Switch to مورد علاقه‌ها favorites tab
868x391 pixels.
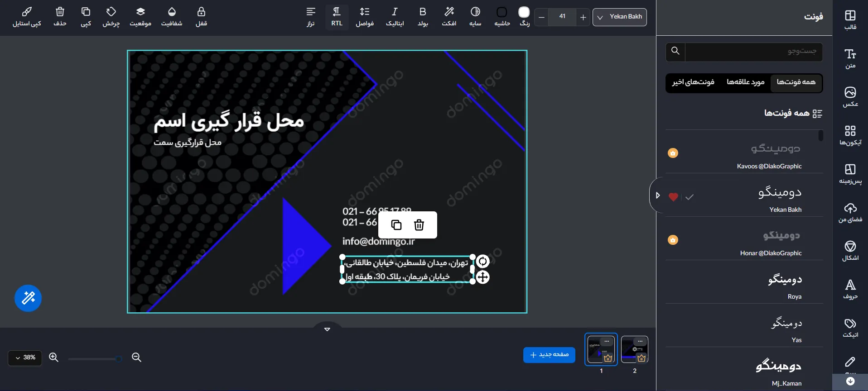[x=745, y=82]
